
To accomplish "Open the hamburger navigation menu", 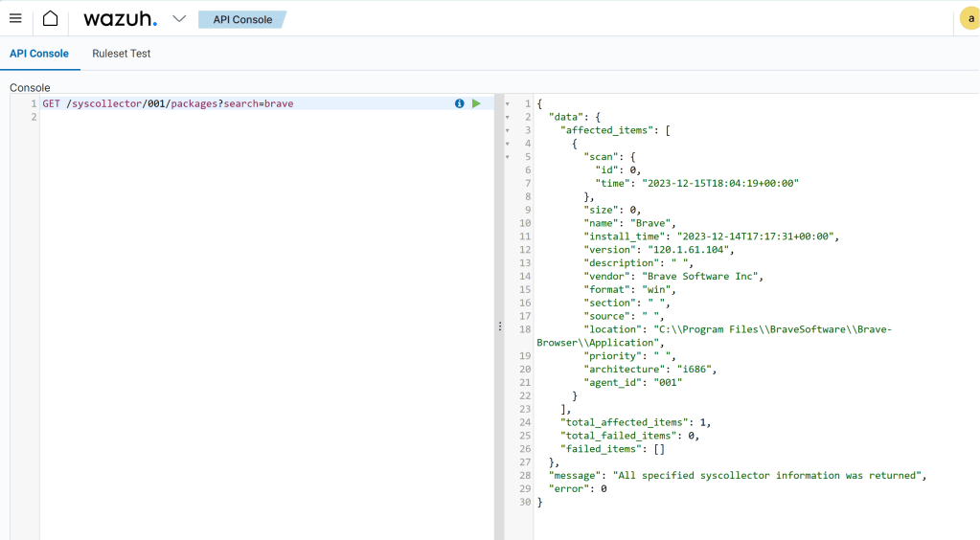I will coord(15,19).
